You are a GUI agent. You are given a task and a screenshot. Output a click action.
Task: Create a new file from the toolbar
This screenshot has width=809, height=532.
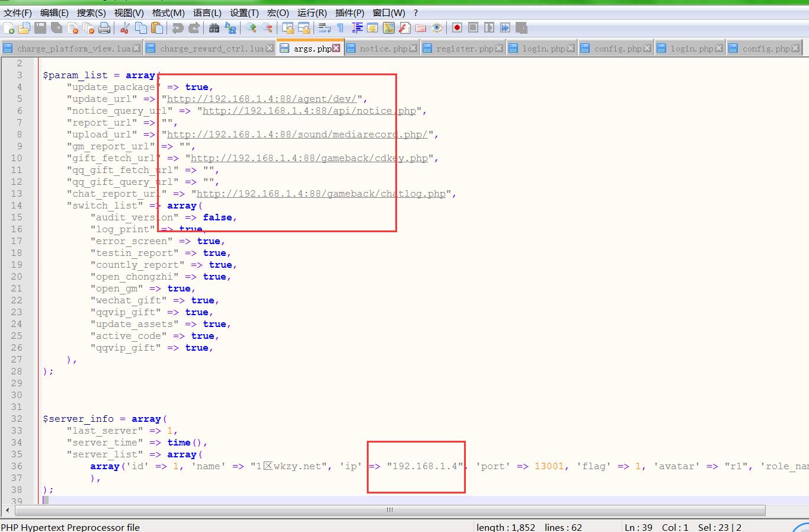9,28
